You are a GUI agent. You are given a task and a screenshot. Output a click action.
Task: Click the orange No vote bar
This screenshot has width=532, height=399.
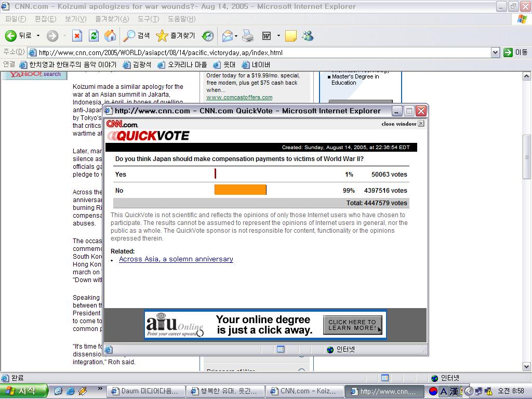point(240,190)
